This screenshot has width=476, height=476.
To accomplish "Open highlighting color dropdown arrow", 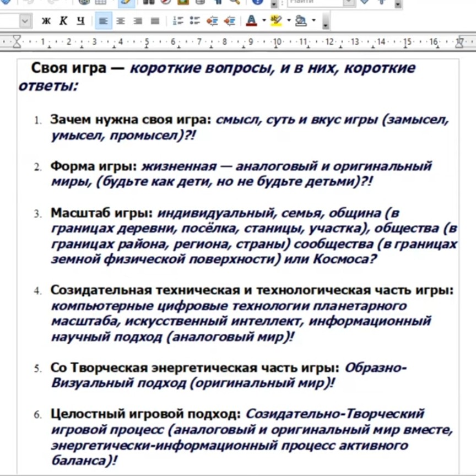I will [289, 20].
